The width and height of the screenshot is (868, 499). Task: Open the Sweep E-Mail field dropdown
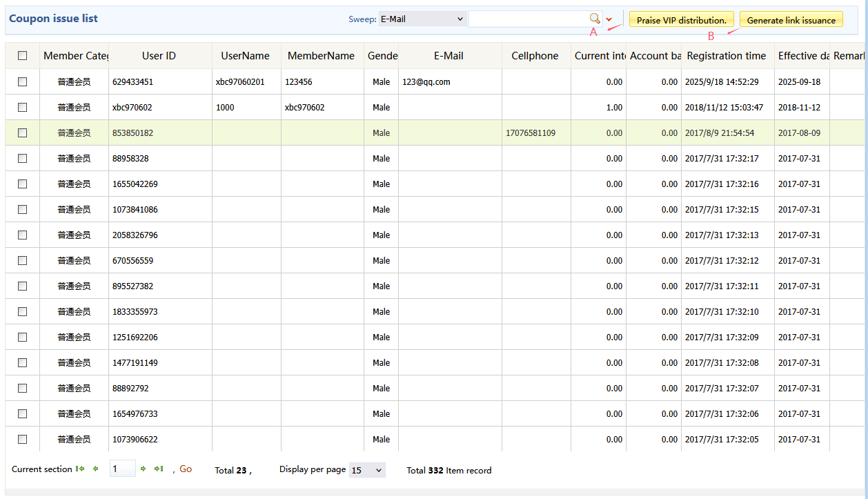click(422, 19)
